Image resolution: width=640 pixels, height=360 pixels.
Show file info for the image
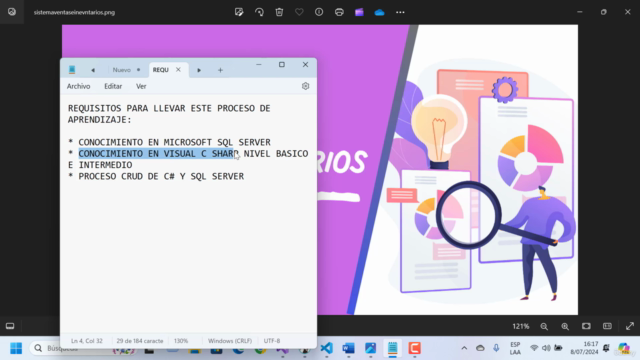coord(319,12)
